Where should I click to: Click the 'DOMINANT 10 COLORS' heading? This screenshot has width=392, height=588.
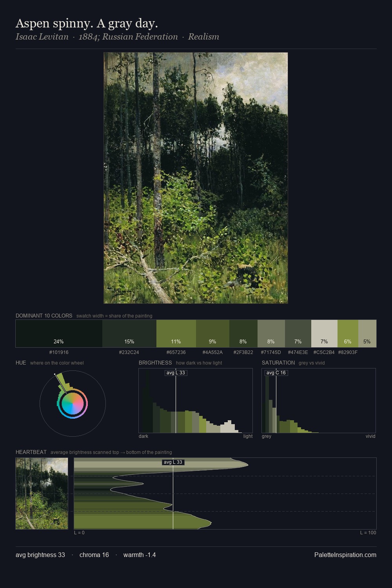pos(44,316)
